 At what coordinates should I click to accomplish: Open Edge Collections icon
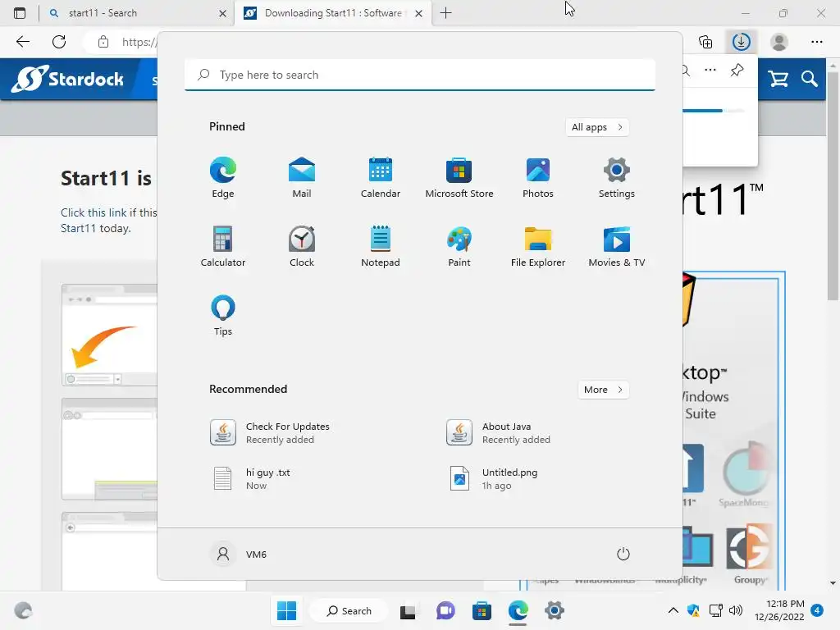[705, 42]
